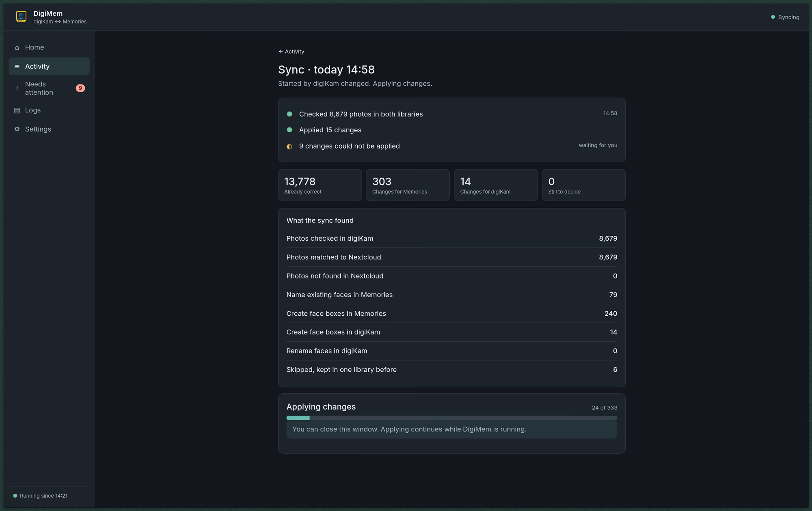The image size is (812, 511).
Task: Select Activity in the sidebar
Action: click(49, 66)
